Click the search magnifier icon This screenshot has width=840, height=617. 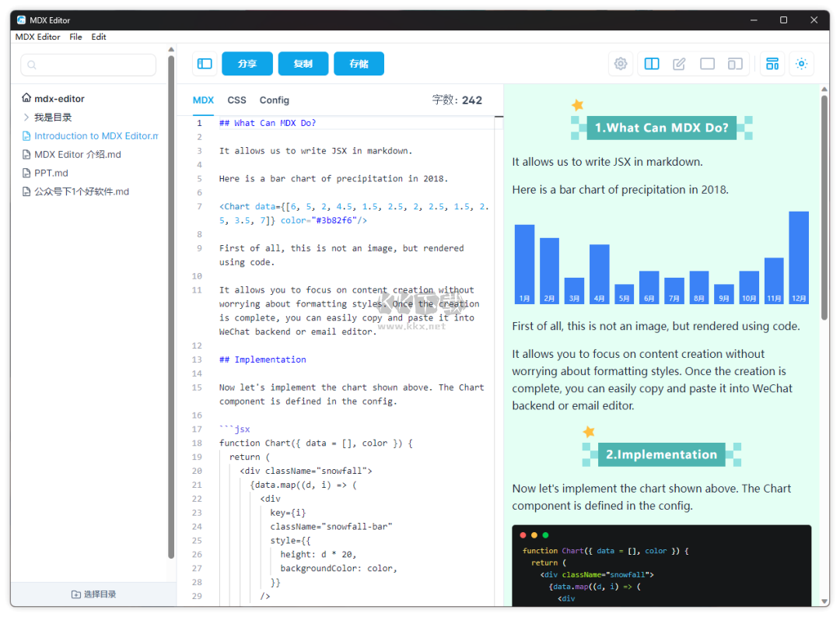click(x=32, y=65)
